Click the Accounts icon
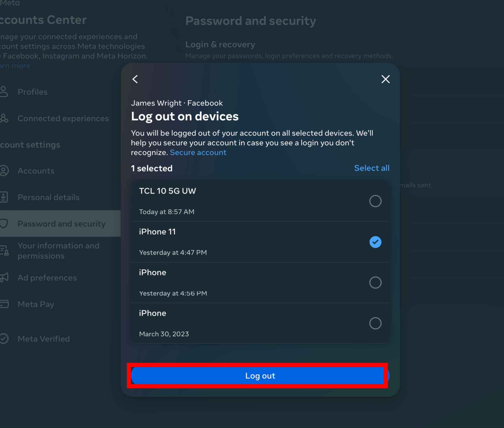 tap(4, 171)
